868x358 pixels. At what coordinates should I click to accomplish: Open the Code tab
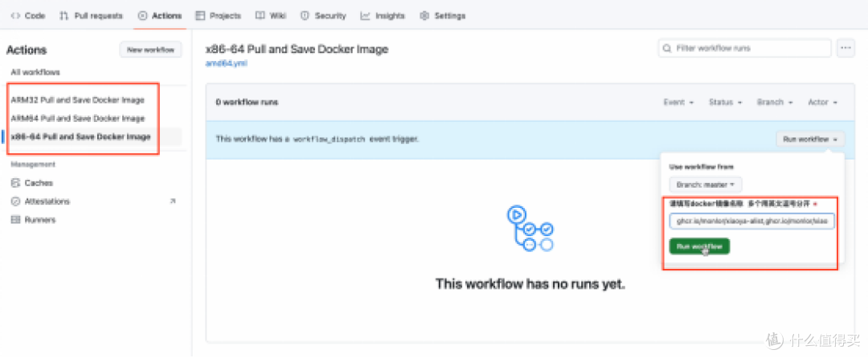click(27, 16)
